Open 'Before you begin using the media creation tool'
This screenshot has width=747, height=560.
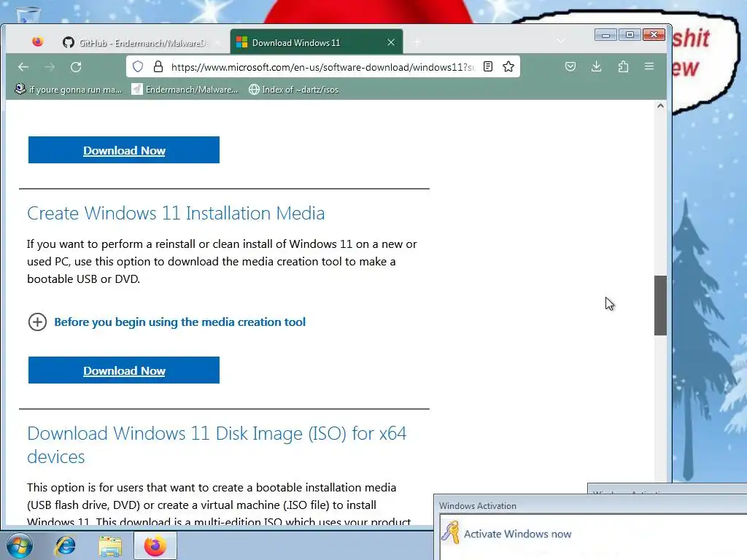click(179, 322)
